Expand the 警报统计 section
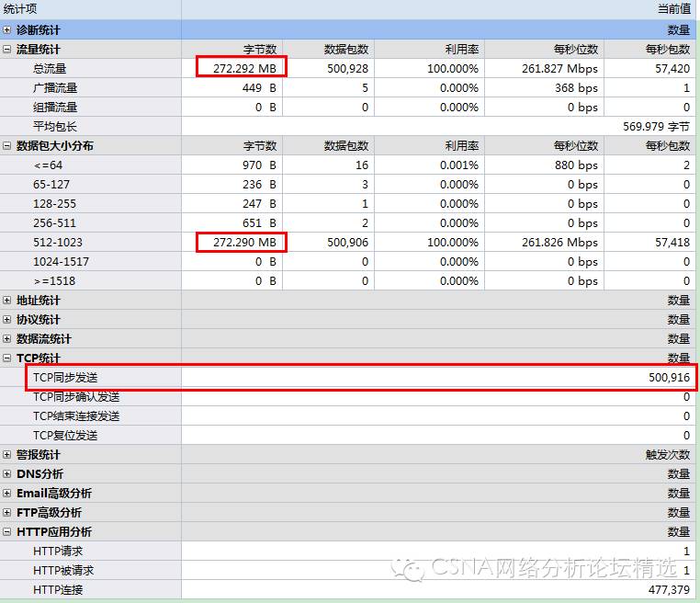Image resolution: width=700 pixels, height=603 pixels. click(6, 454)
